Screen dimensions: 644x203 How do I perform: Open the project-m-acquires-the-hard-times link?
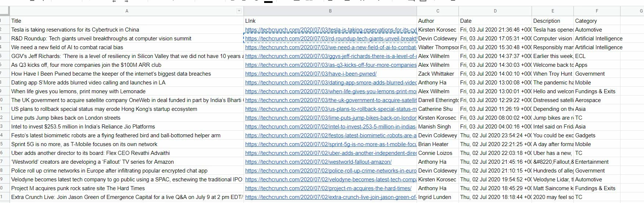coord(328,188)
